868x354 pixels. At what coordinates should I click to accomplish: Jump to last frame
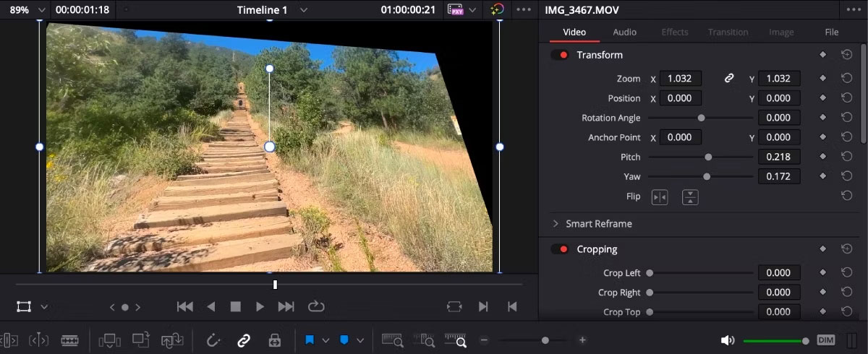[286, 307]
